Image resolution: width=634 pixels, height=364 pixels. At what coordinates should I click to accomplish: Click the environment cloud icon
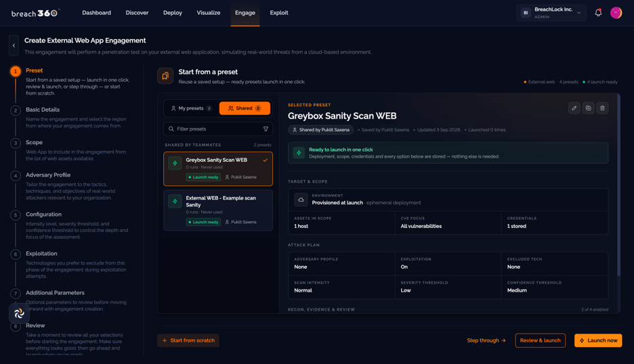click(301, 200)
